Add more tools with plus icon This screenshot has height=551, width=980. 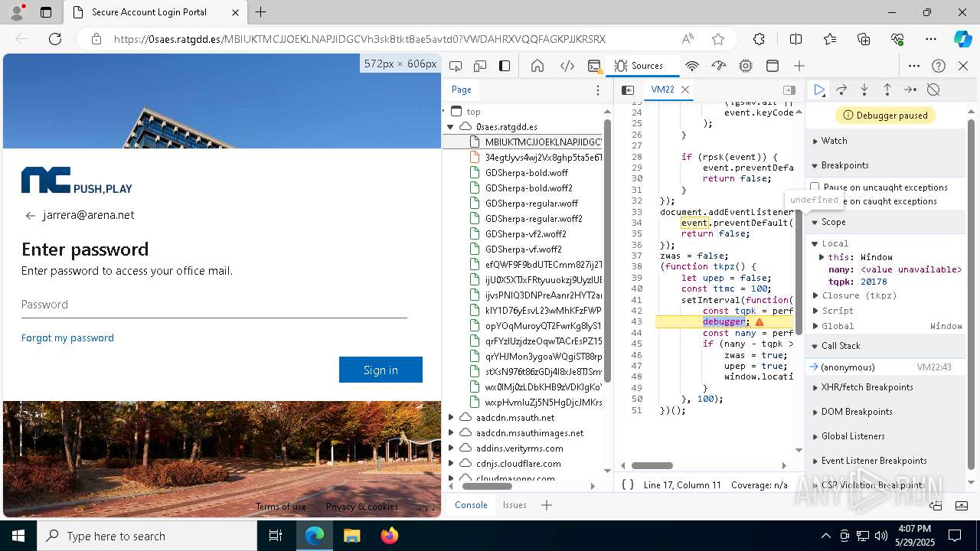[799, 66]
